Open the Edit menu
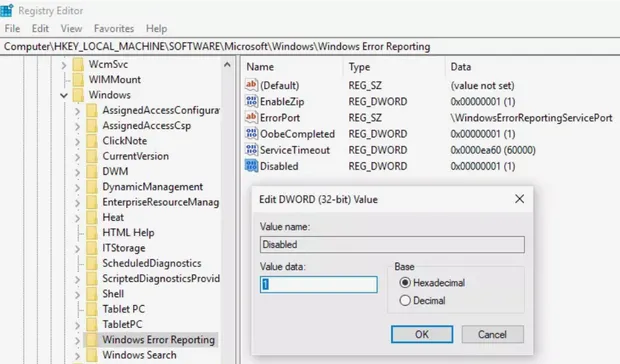Image resolution: width=620 pixels, height=364 pixels. pyautogui.click(x=40, y=28)
